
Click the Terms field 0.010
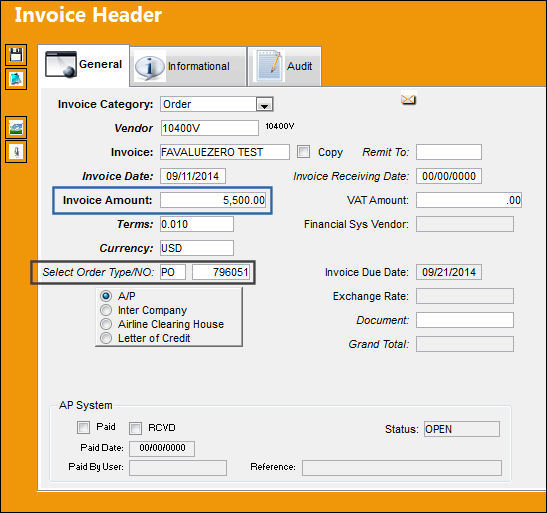point(197,224)
